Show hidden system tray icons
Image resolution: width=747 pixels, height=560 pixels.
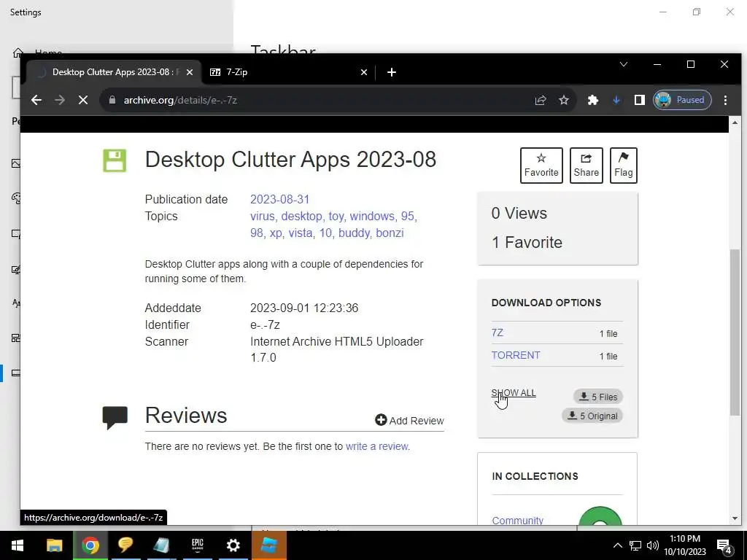tap(617, 545)
